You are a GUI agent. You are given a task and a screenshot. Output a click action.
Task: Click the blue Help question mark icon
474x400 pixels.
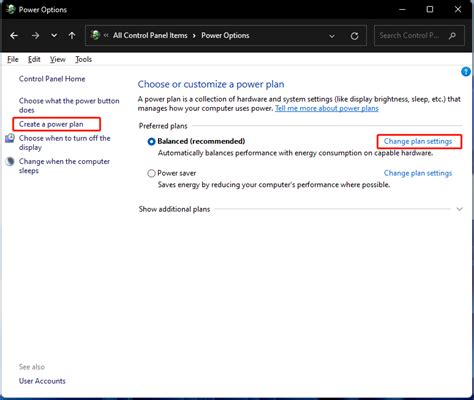coord(466,71)
